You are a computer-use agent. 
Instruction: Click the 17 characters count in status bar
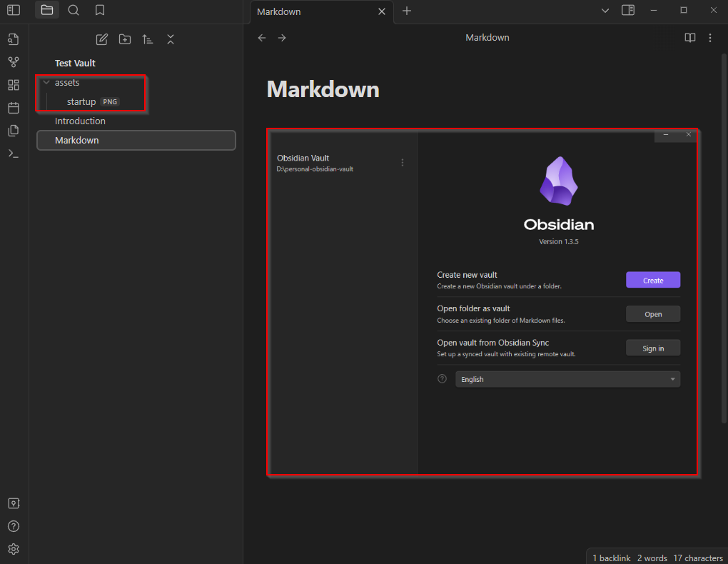point(698,558)
